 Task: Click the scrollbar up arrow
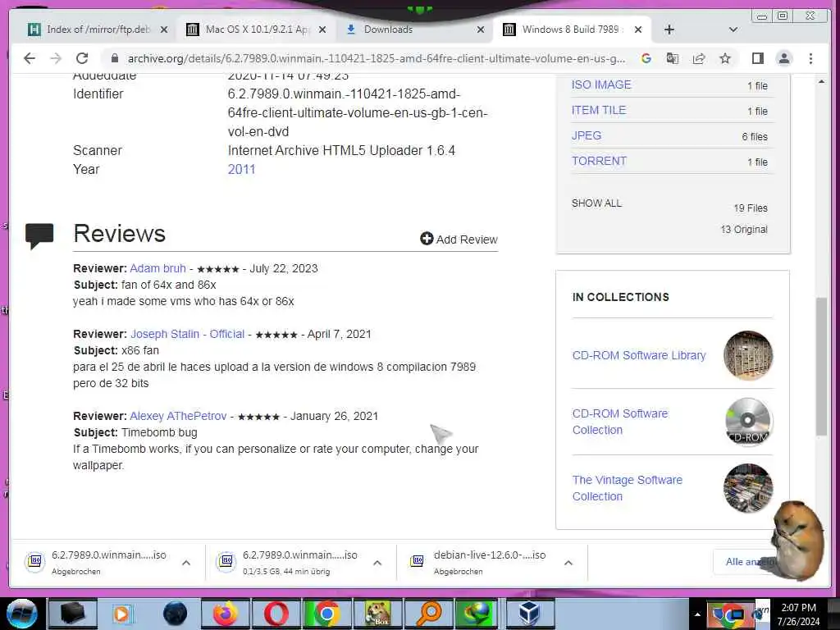pyautogui.click(x=821, y=81)
